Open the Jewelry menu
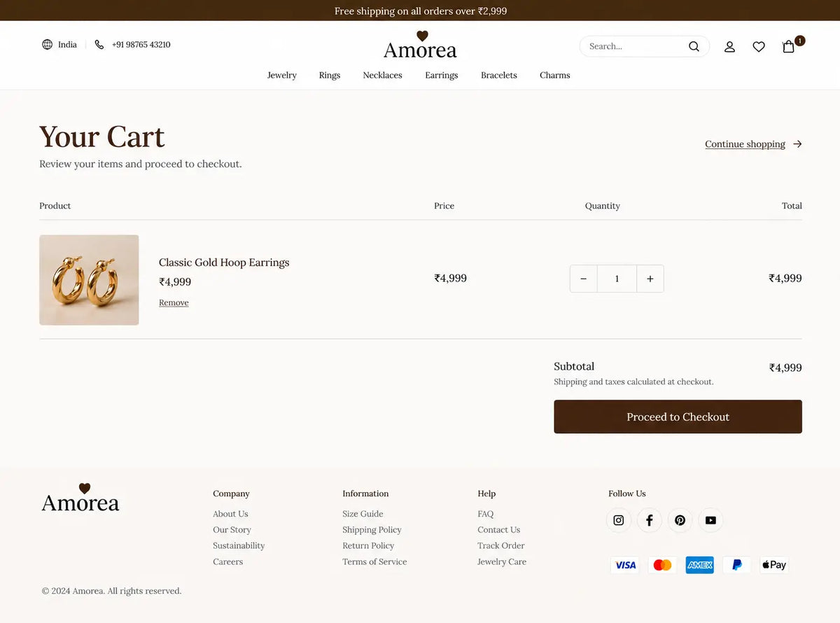 coord(282,75)
